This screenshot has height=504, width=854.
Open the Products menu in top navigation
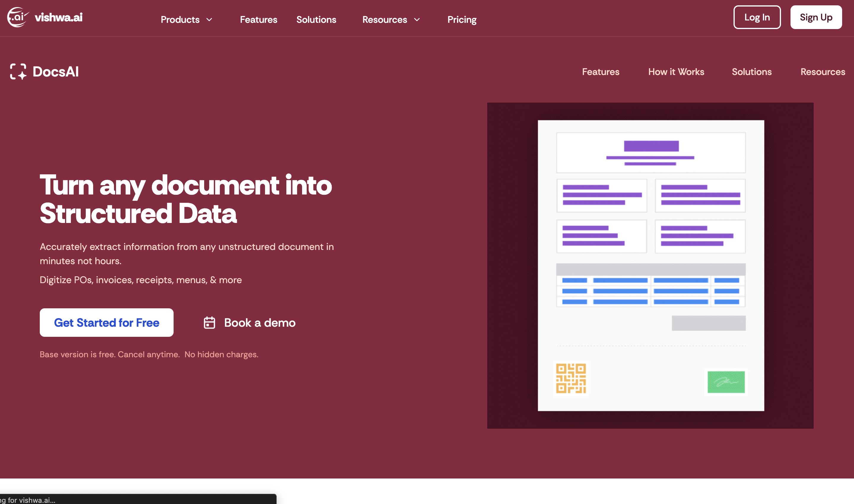pos(180,20)
